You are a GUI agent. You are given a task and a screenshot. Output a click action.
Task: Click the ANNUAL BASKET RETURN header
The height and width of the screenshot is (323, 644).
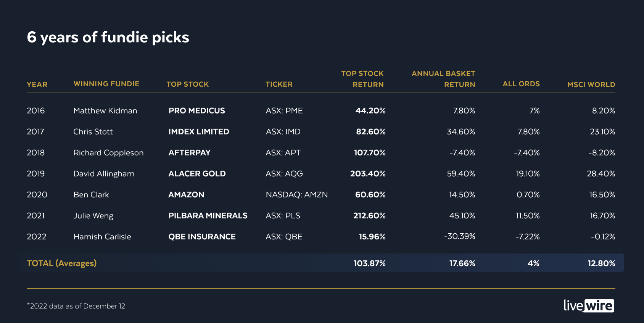443,79
